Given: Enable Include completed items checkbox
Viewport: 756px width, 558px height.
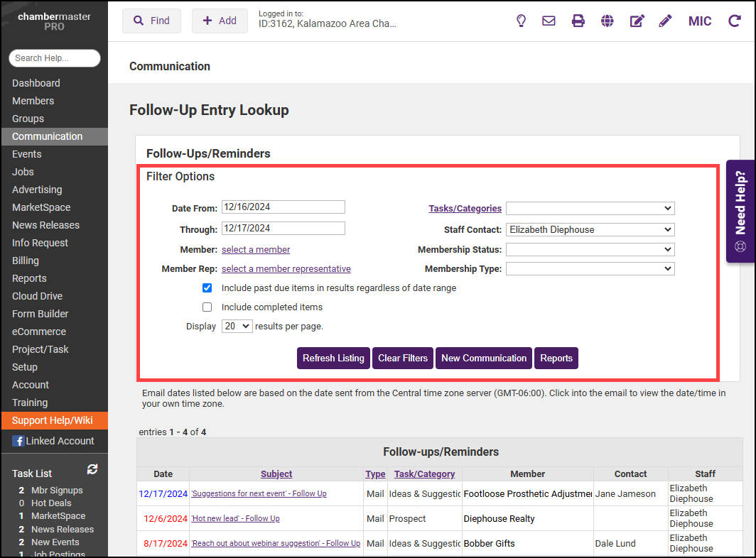Looking at the screenshot, I should click(x=207, y=307).
